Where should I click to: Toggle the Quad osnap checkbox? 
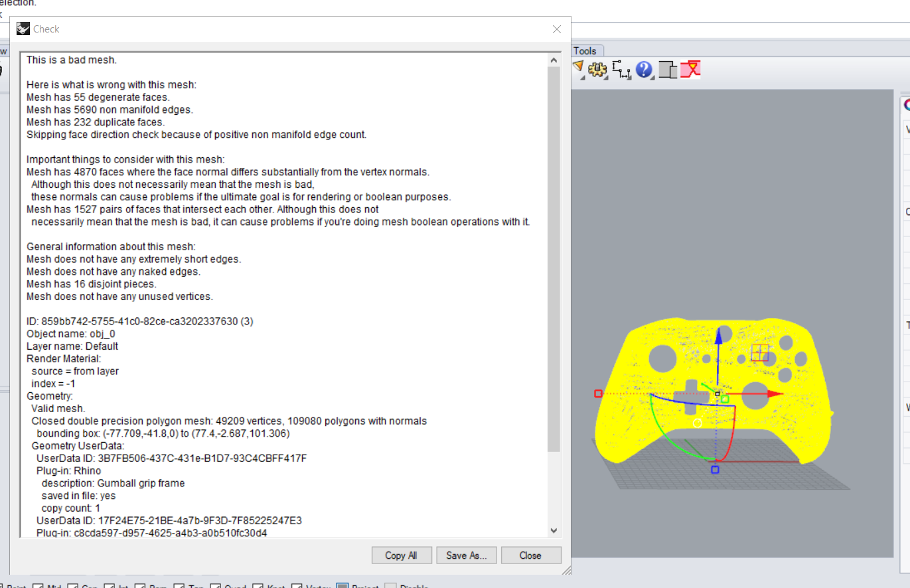pyautogui.click(x=214, y=587)
